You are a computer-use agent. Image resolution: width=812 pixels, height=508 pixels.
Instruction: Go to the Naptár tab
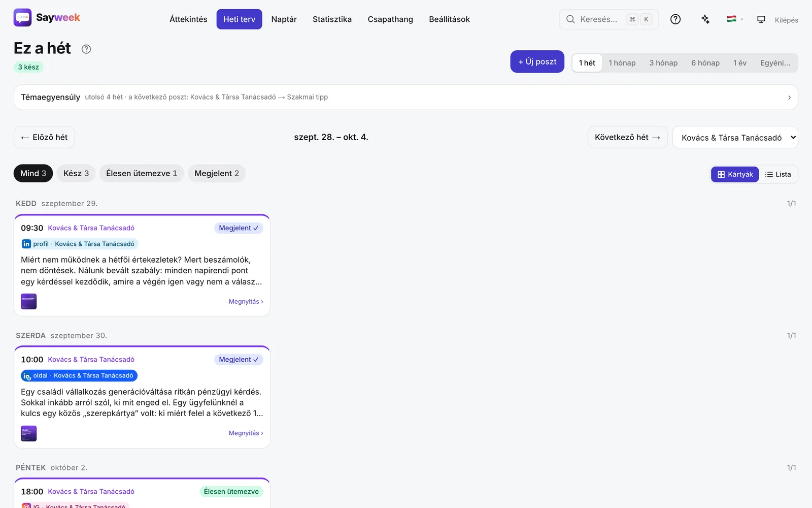284,19
